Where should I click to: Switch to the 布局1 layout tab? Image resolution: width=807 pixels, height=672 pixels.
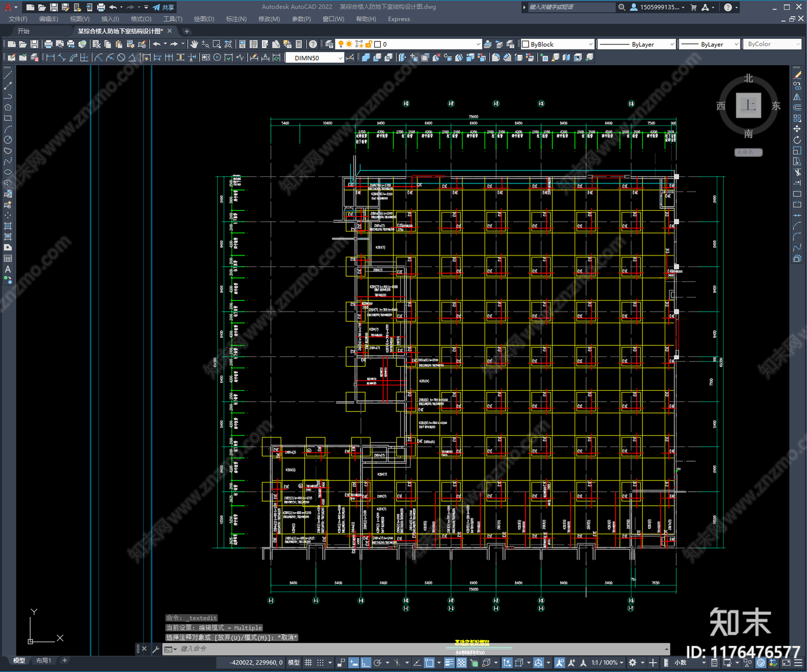pos(44,660)
